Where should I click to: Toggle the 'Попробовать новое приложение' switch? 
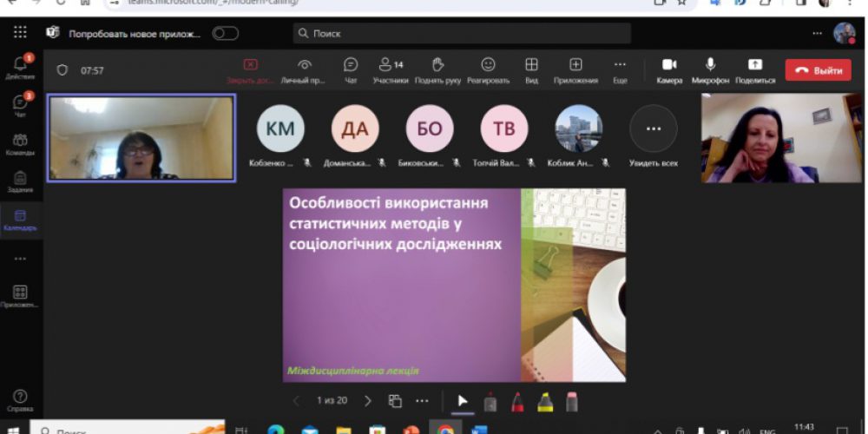(226, 34)
